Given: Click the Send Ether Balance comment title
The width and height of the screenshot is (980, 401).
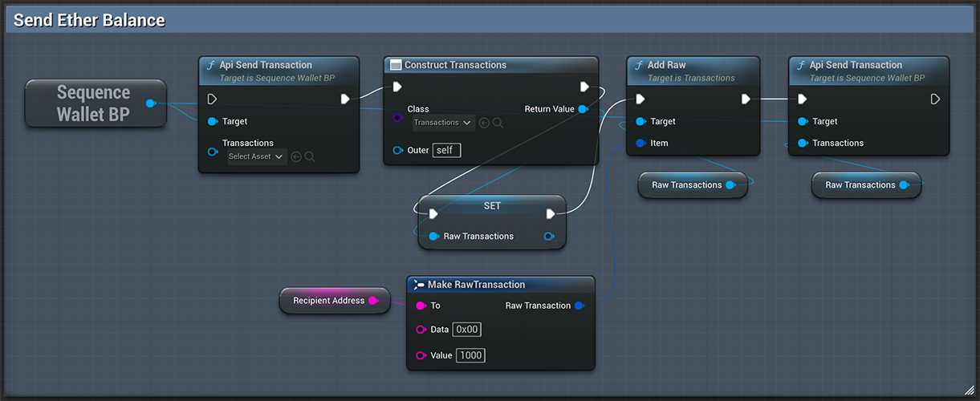Looking at the screenshot, I should tap(89, 21).
